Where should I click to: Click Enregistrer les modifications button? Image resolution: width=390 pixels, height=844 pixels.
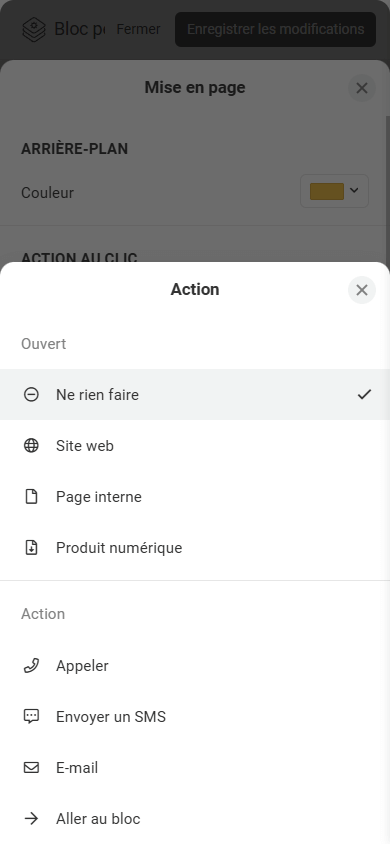click(275, 29)
